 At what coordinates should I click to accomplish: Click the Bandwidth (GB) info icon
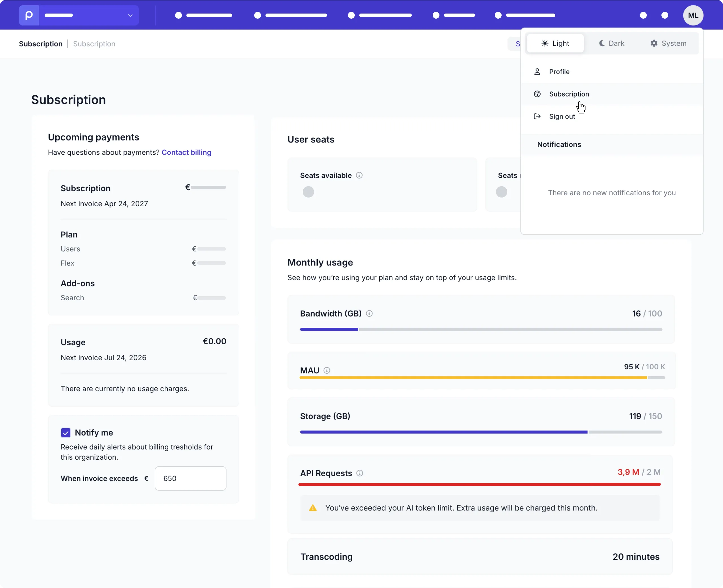(369, 314)
